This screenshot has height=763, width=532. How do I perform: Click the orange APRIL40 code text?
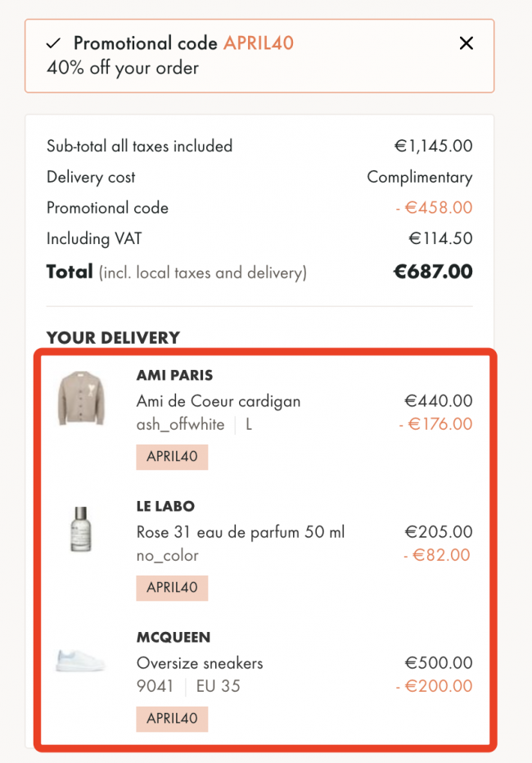(259, 43)
